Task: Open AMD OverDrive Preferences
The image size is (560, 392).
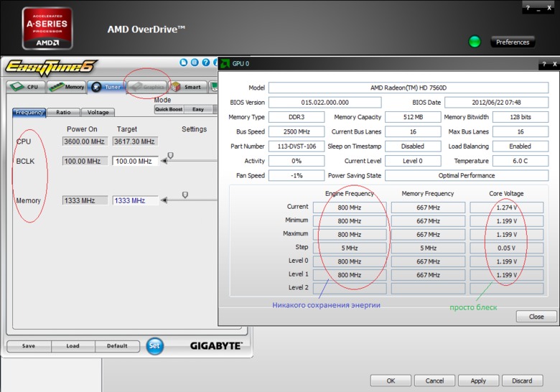Action: (x=513, y=42)
